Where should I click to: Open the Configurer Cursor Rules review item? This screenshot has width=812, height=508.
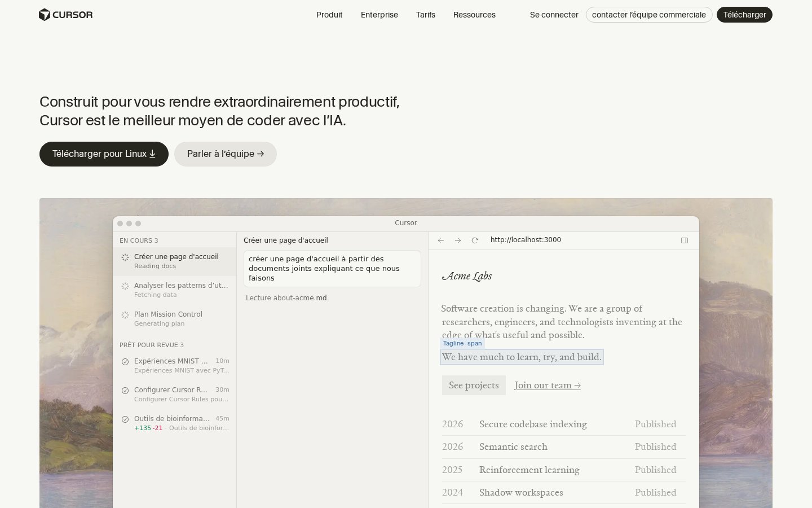pos(175,395)
